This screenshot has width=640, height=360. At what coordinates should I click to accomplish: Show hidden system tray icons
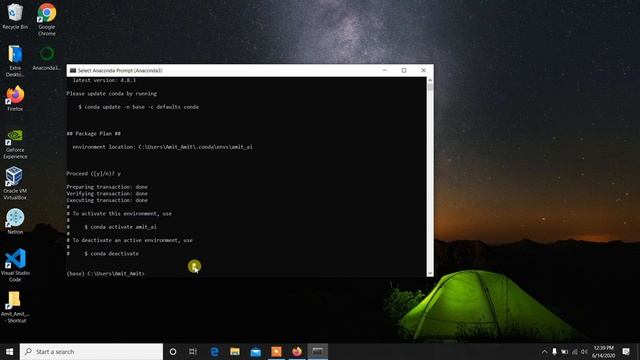pyautogui.click(x=544, y=351)
